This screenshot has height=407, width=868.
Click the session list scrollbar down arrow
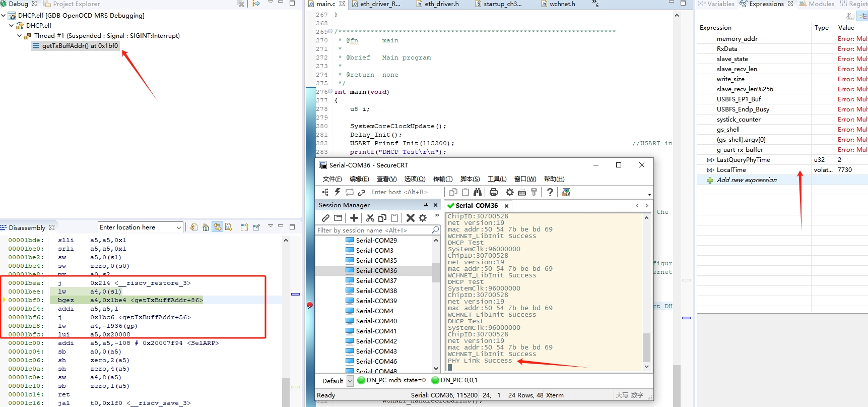[436, 368]
